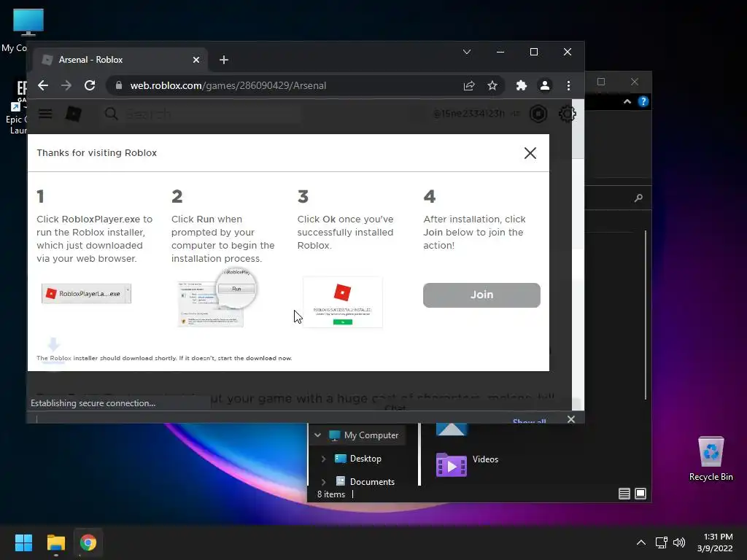Open a new tab with the plus button

pyautogui.click(x=224, y=60)
